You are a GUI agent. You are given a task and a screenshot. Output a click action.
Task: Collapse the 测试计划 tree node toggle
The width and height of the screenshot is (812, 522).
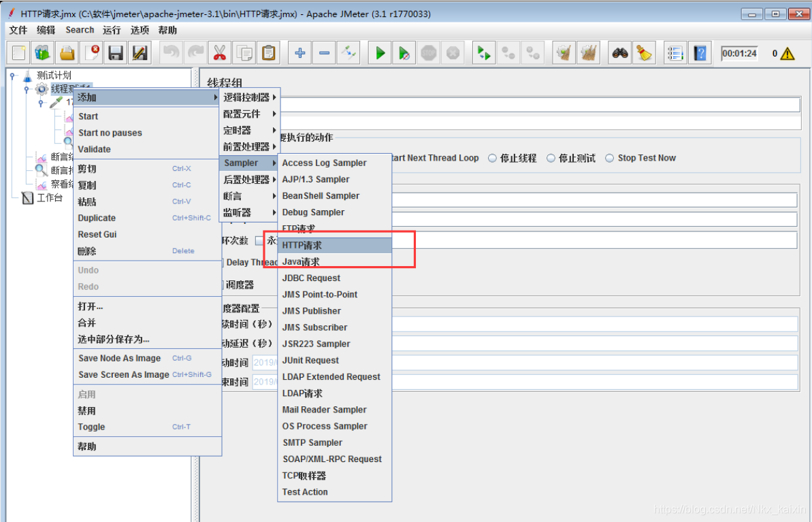pos(13,76)
